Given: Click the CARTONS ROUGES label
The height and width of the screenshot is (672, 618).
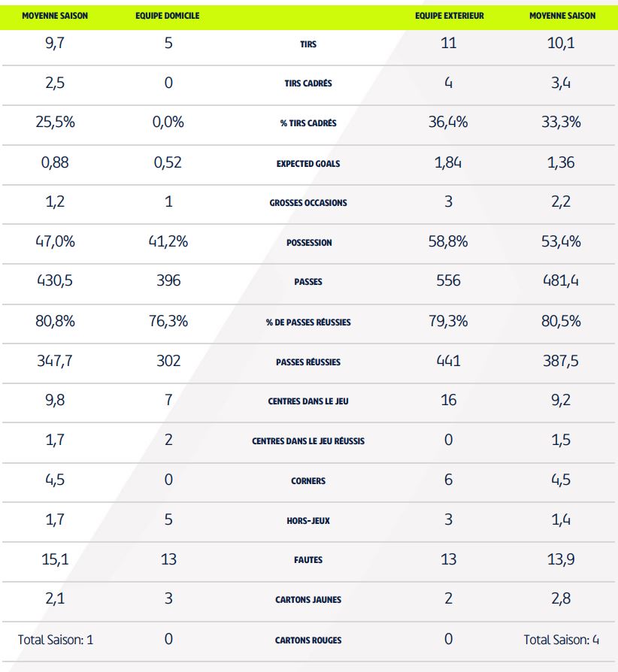Looking at the screenshot, I should [308, 640].
